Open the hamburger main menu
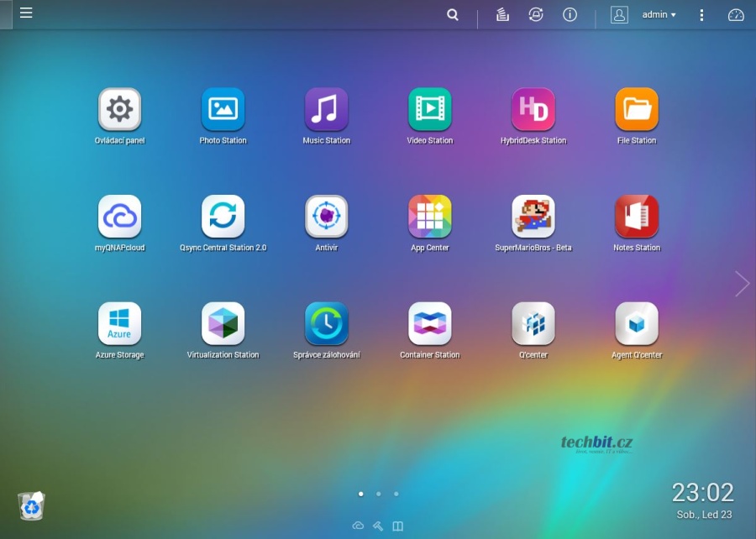Viewport: 756px width, 539px height. (26, 13)
